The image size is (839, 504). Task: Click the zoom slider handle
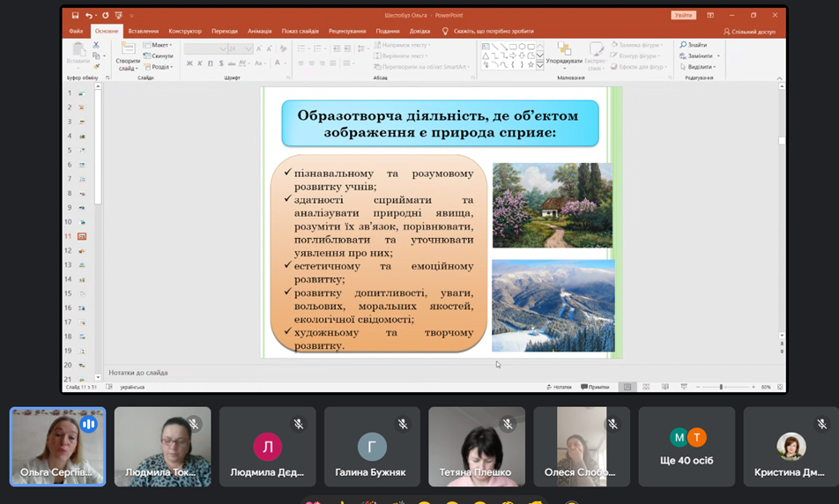click(721, 387)
